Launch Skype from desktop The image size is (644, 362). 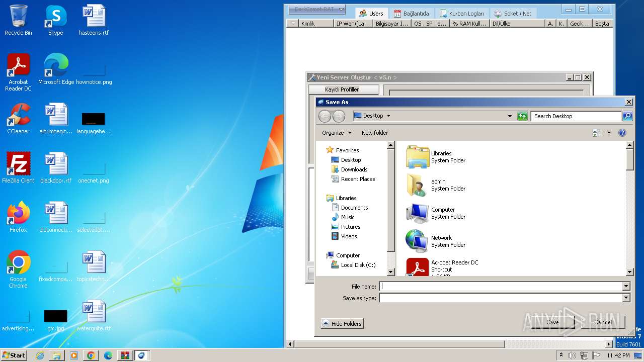click(55, 20)
